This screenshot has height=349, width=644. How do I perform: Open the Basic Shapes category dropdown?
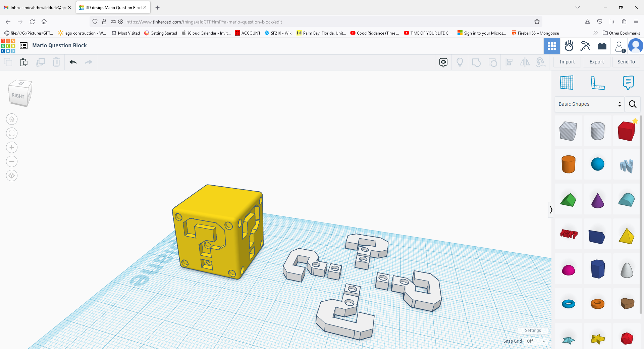point(589,104)
